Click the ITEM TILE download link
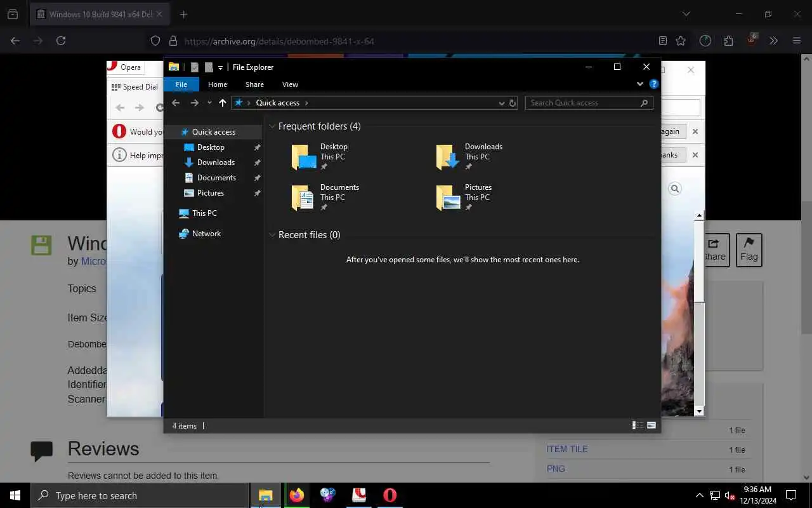 point(567,449)
